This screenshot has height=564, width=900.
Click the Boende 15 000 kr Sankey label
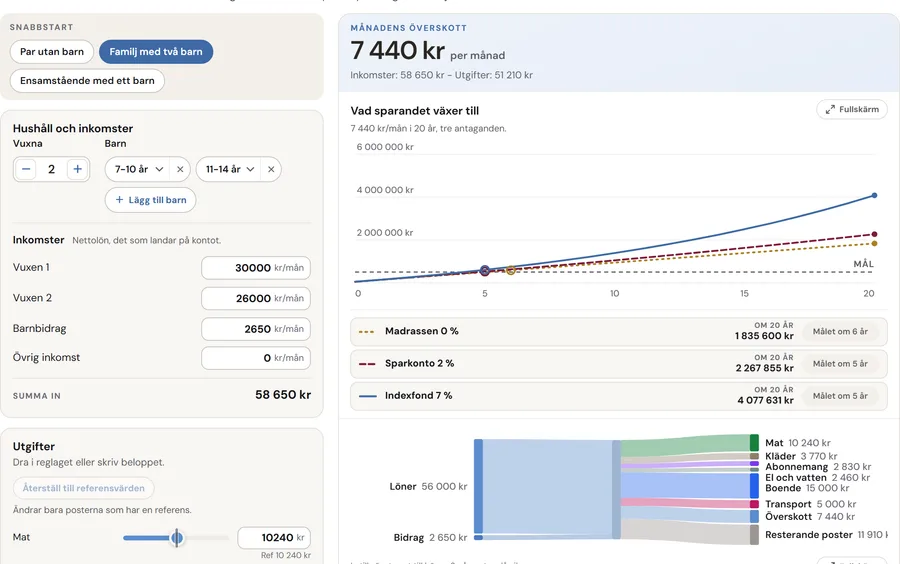807,488
